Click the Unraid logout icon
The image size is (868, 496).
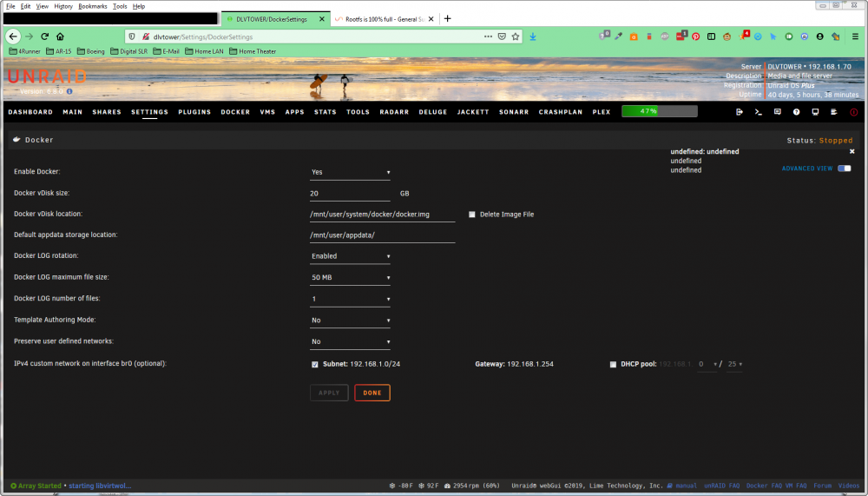pos(739,112)
